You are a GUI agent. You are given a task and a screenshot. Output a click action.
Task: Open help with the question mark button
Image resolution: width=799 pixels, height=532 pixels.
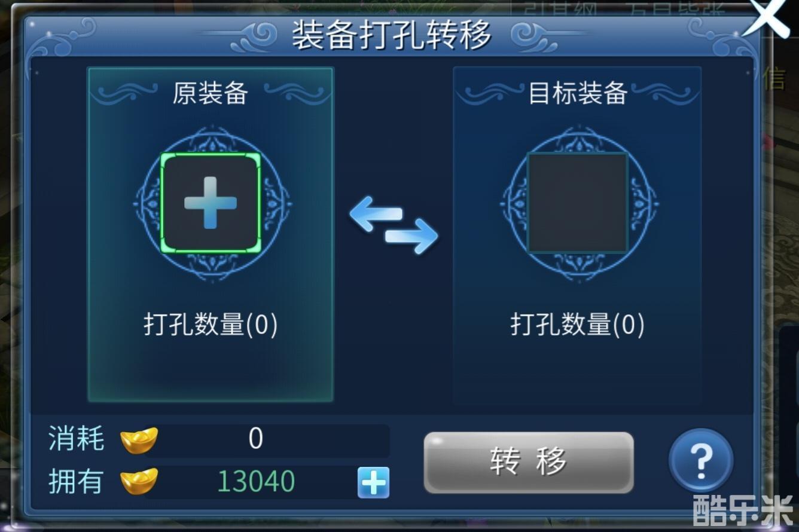click(x=700, y=461)
